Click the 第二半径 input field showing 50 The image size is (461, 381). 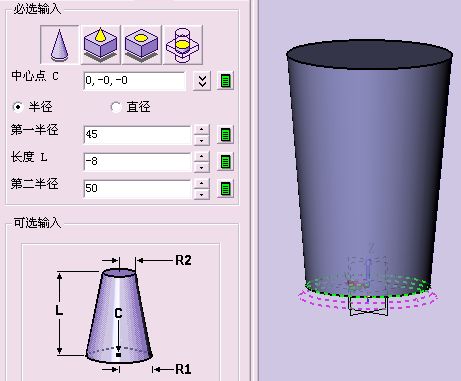137,189
